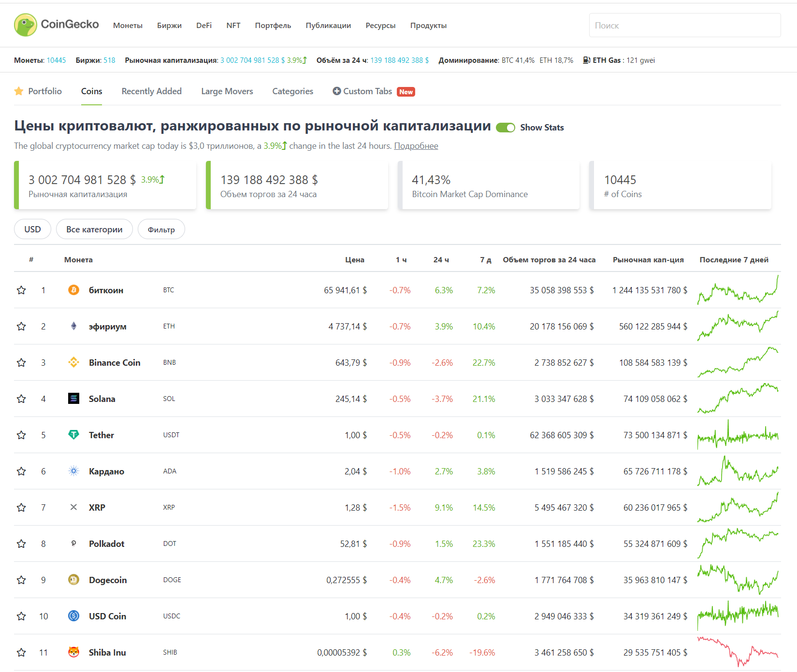Open the Продукты menu

pos(428,26)
